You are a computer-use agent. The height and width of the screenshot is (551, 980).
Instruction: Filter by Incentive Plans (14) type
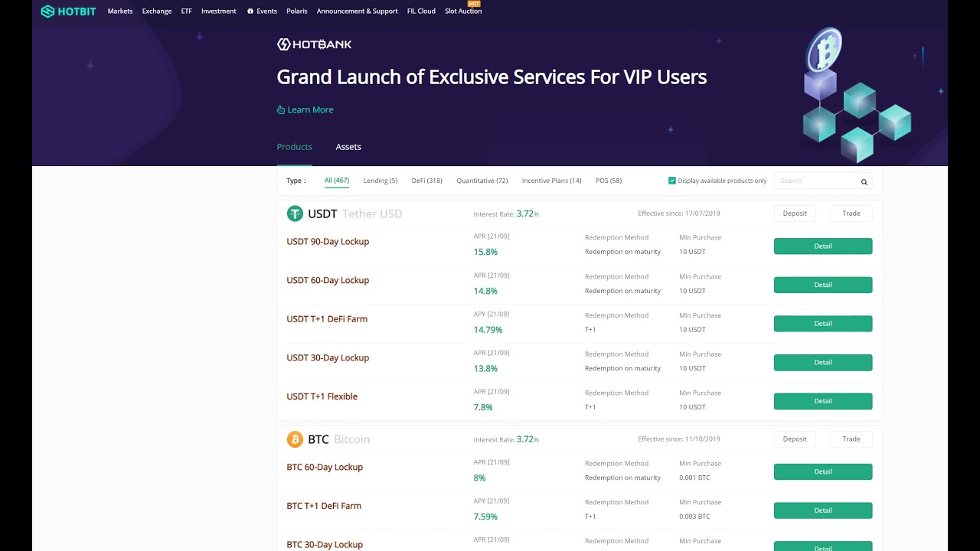[552, 181]
